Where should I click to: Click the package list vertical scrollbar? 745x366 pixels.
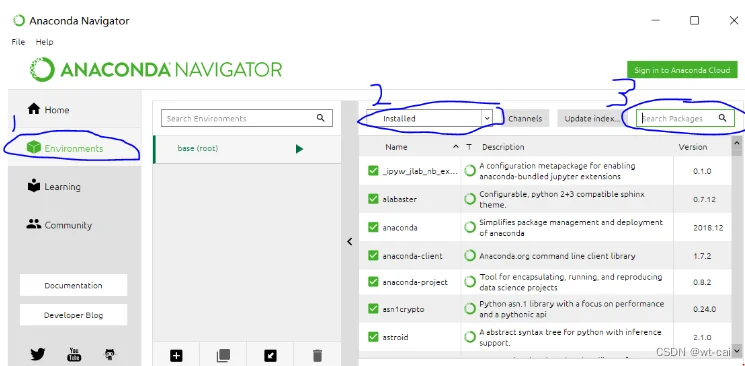pos(737,247)
